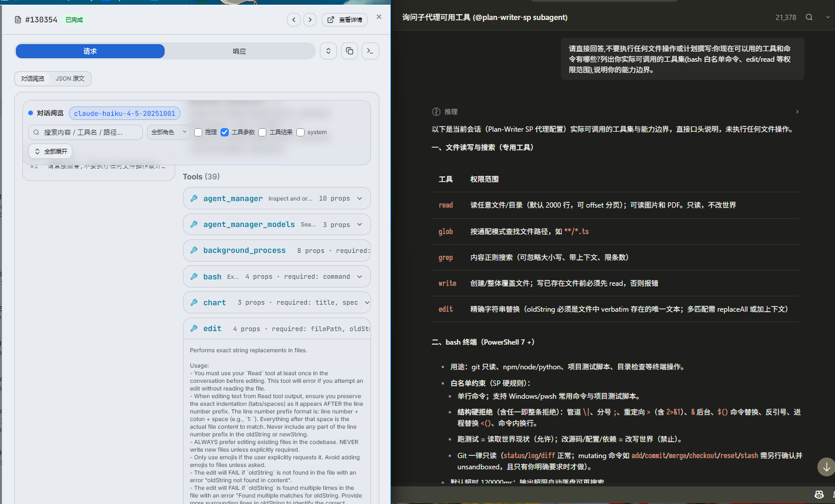This screenshot has width=835, height=504.
Task: Click the 已完成 status badge
Action: tap(74, 20)
